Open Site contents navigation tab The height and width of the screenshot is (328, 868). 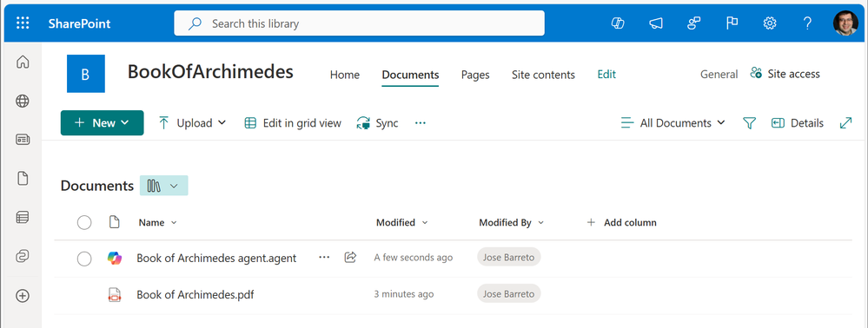pyautogui.click(x=543, y=75)
